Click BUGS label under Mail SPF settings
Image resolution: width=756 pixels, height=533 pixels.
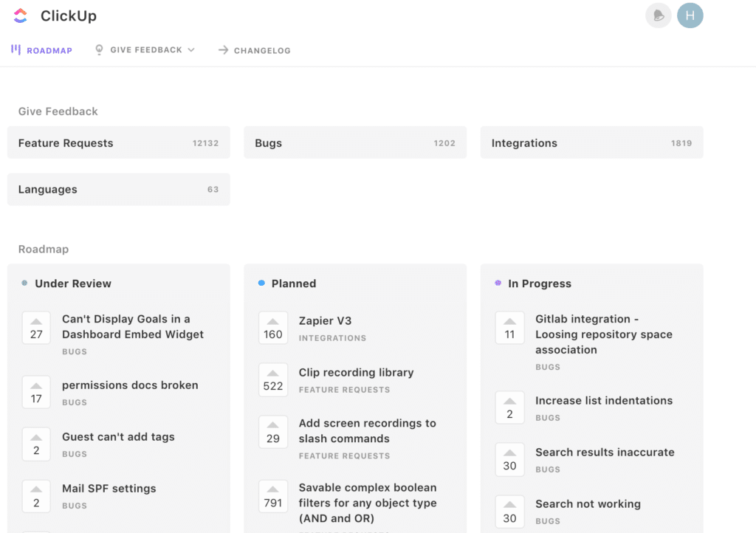[x=75, y=506]
